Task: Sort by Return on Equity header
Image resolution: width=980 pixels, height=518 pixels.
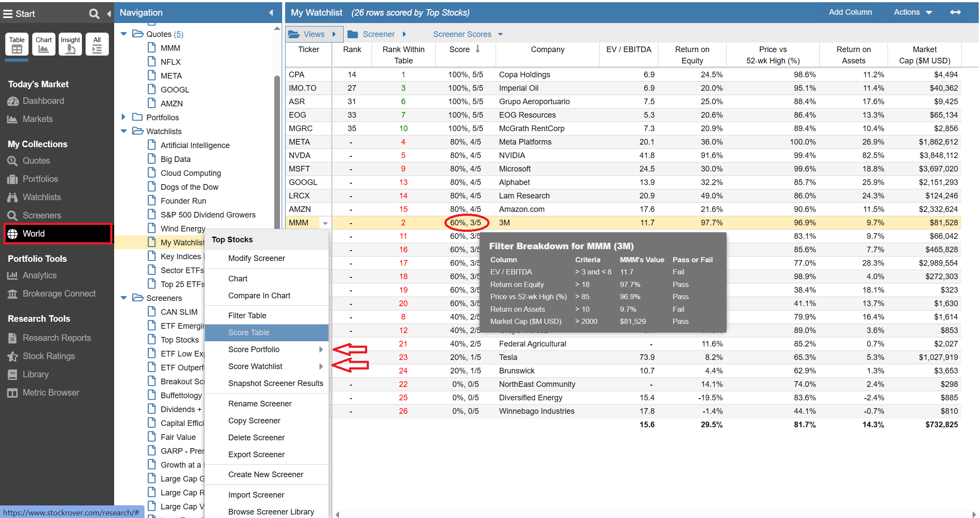Action: [x=692, y=55]
